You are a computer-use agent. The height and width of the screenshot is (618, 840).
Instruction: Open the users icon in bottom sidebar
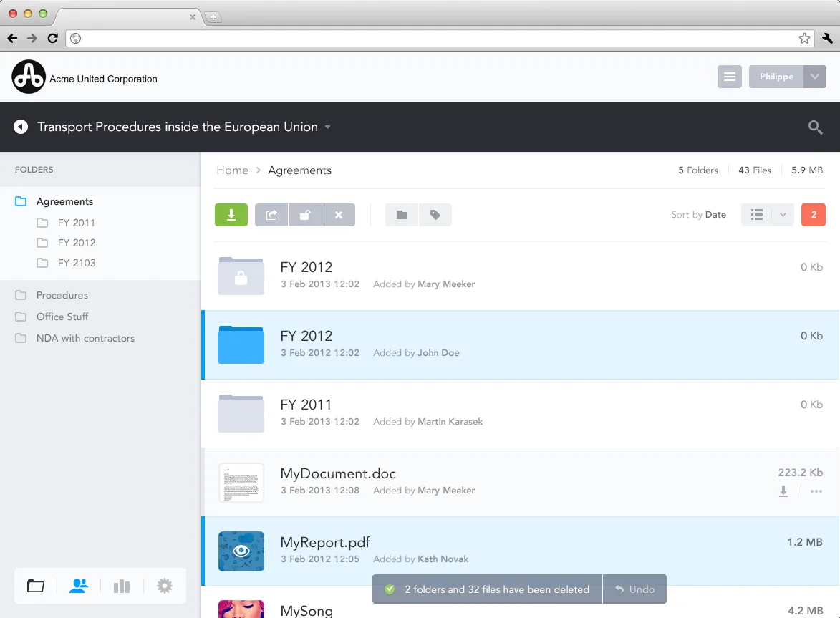click(79, 586)
